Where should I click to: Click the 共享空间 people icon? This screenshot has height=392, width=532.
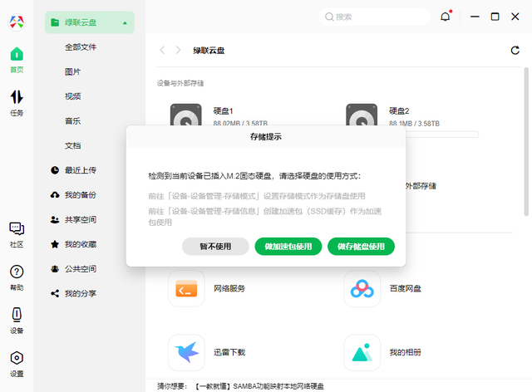click(x=55, y=220)
